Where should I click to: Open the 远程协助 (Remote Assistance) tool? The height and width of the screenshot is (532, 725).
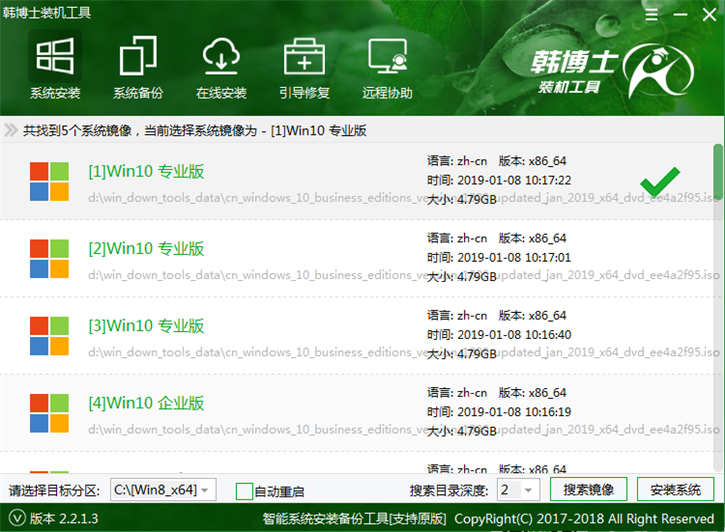(387, 67)
